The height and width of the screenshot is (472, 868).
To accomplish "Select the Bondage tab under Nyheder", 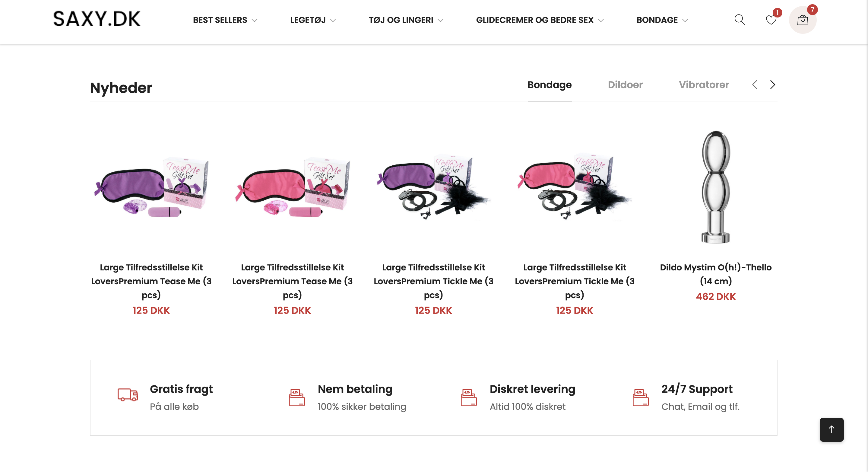I will (x=549, y=85).
